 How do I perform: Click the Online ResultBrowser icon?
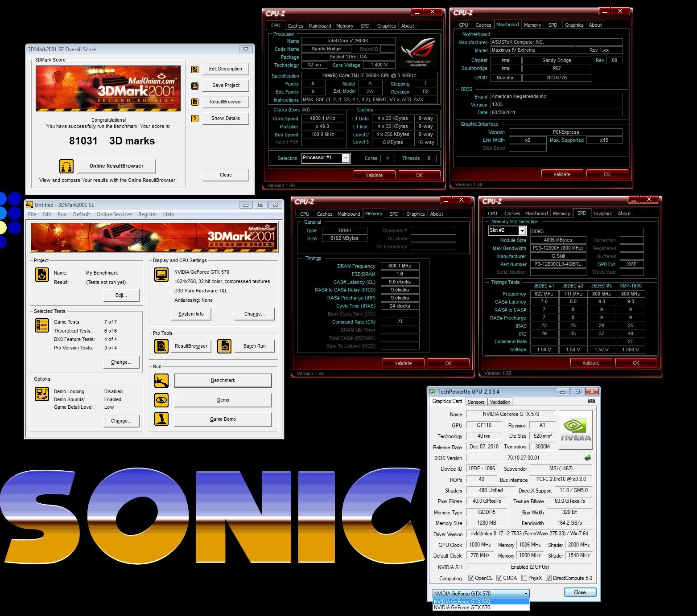[x=66, y=166]
